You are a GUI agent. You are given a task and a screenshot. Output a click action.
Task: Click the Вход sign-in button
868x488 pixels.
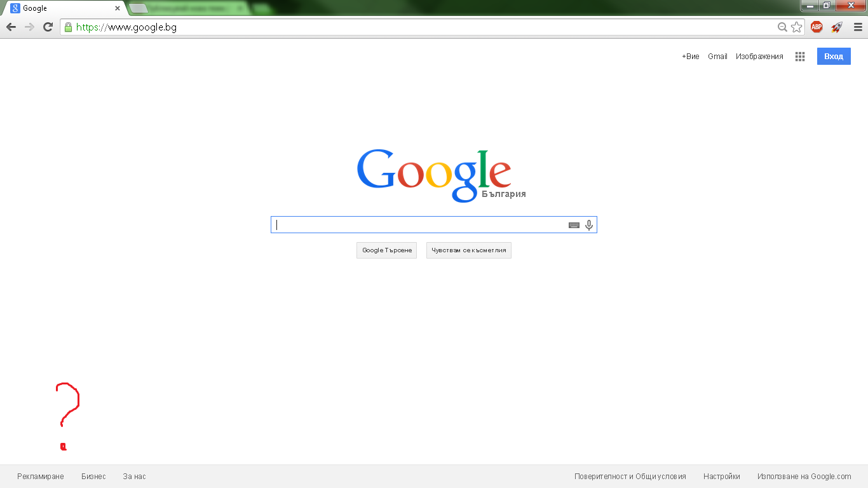pyautogui.click(x=833, y=57)
